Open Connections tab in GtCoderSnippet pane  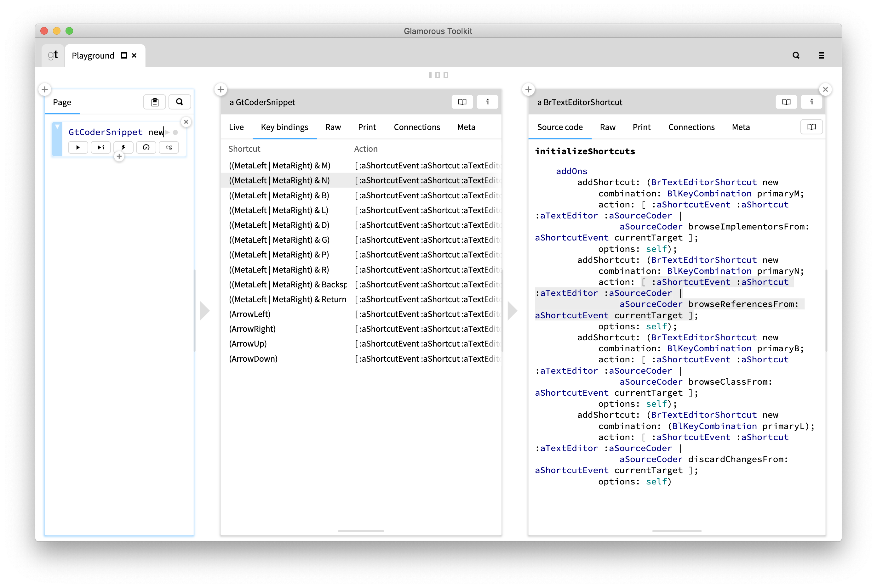click(x=416, y=127)
